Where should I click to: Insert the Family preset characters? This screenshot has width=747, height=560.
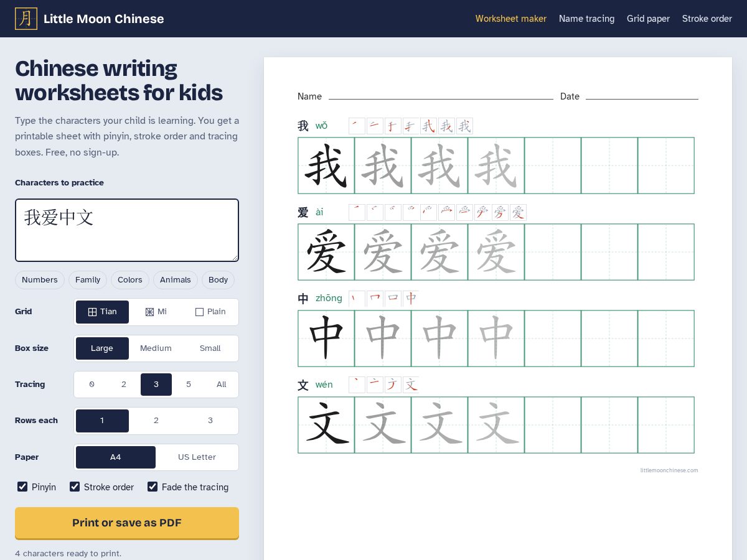(88, 280)
